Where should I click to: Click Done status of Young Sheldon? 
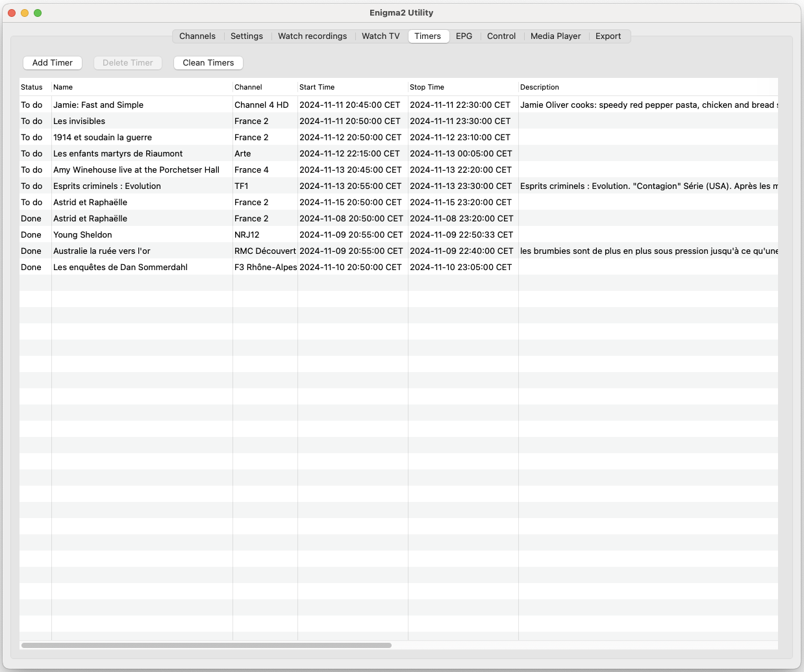point(35,234)
